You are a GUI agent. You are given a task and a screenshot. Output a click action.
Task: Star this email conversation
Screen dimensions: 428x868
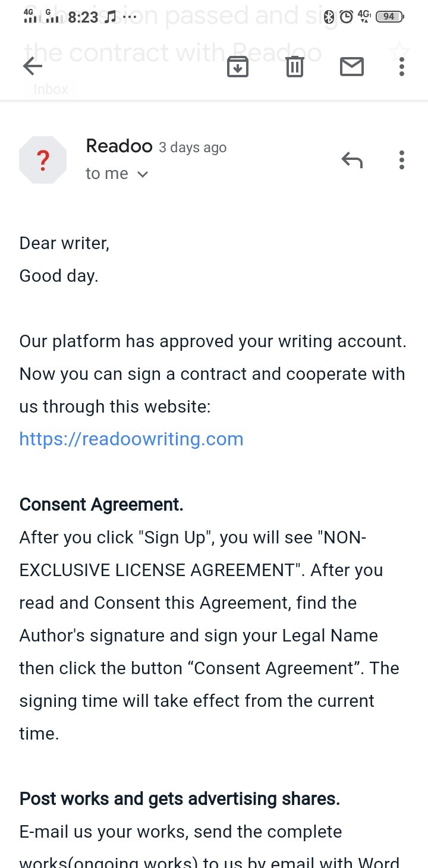click(x=399, y=52)
